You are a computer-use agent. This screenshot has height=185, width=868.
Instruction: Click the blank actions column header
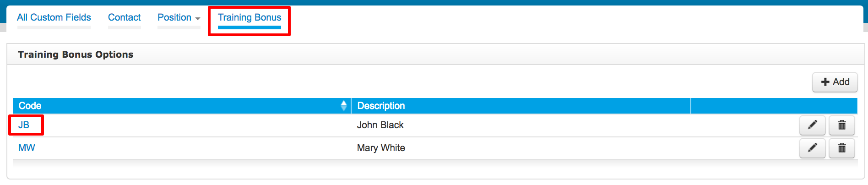tap(774, 106)
